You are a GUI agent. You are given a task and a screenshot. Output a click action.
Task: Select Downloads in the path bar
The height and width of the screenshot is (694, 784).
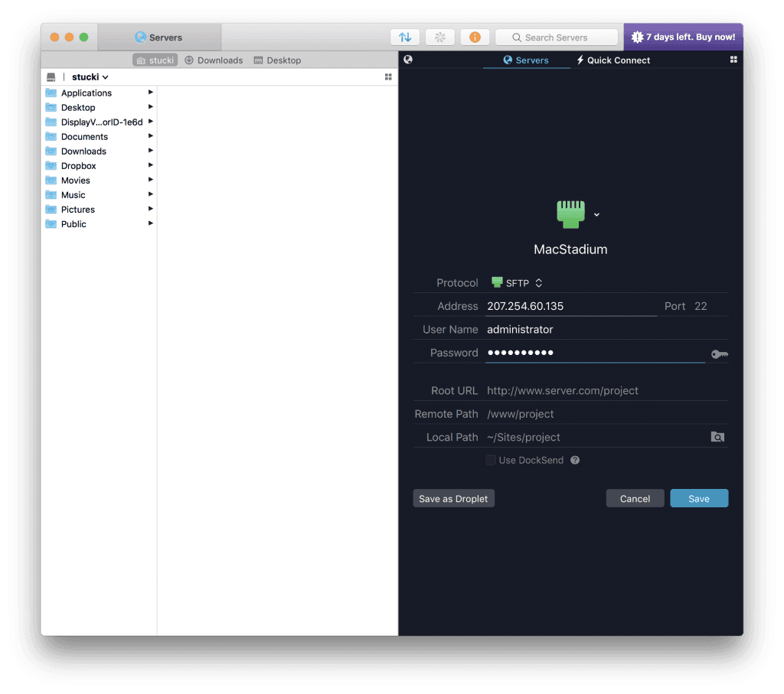pyautogui.click(x=214, y=60)
